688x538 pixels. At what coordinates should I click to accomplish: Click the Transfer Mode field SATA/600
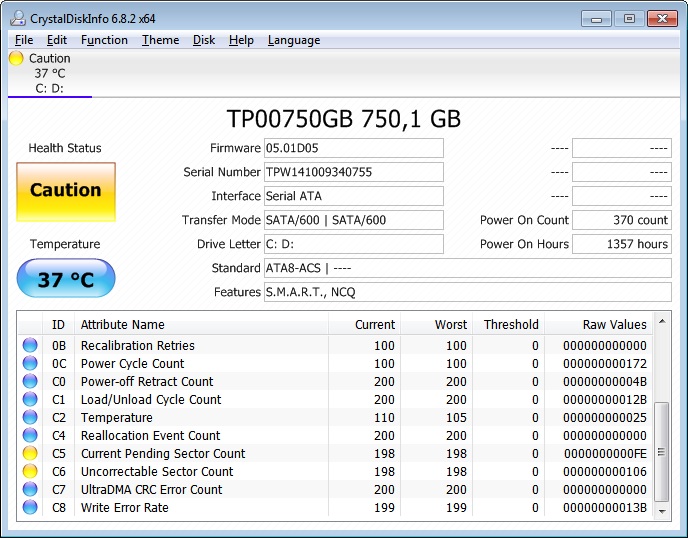click(354, 220)
